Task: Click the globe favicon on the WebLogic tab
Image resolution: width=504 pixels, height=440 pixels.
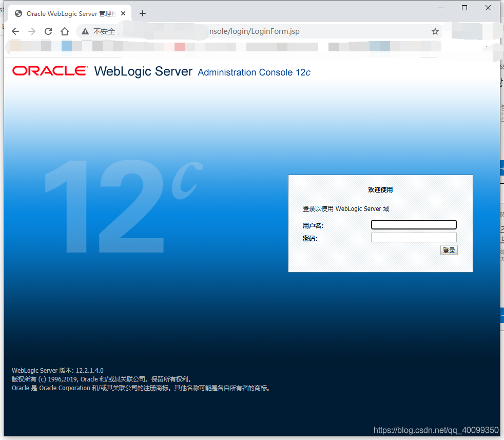Action: [x=18, y=13]
